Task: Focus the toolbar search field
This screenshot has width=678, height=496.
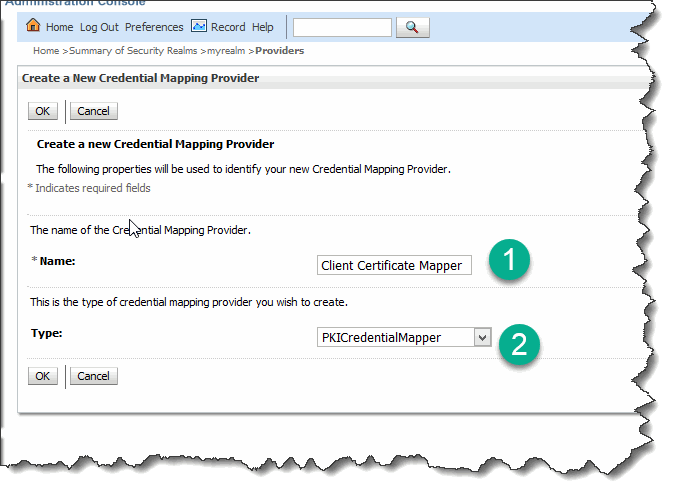Action: pos(342,28)
